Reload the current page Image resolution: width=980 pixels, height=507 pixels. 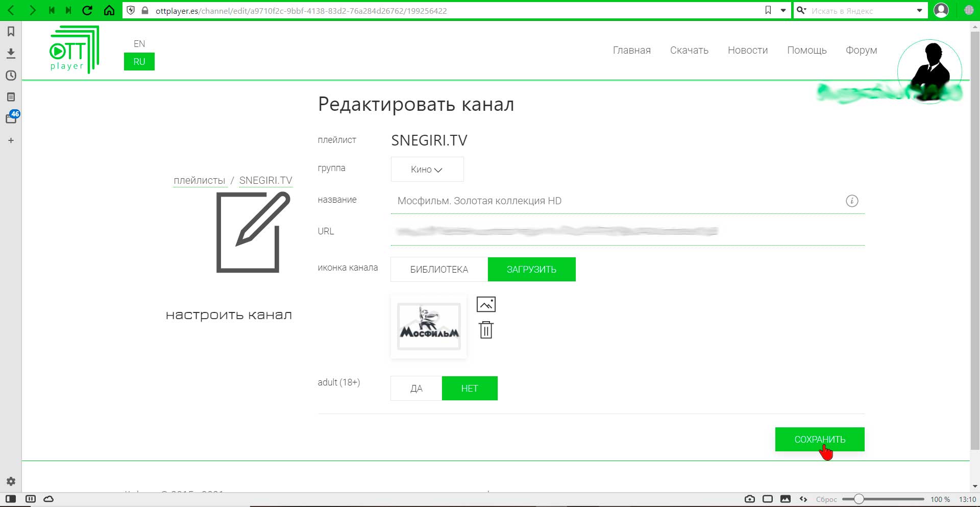click(87, 10)
